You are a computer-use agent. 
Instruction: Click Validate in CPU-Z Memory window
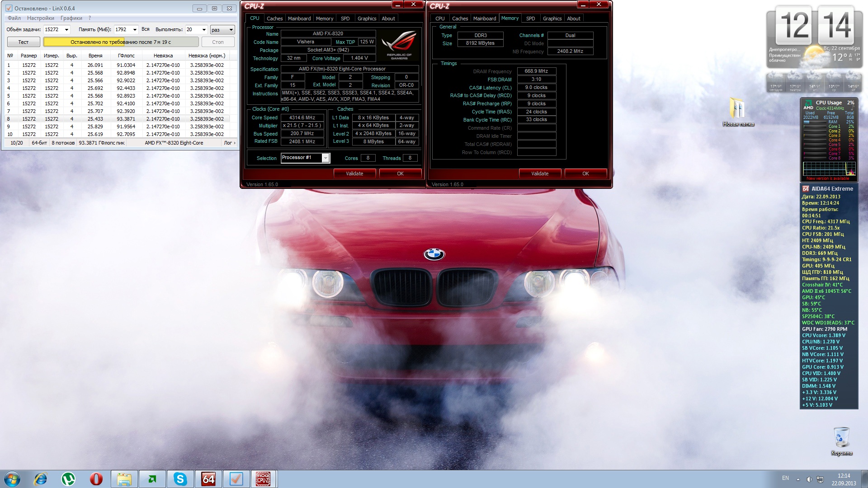pyautogui.click(x=540, y=174)
